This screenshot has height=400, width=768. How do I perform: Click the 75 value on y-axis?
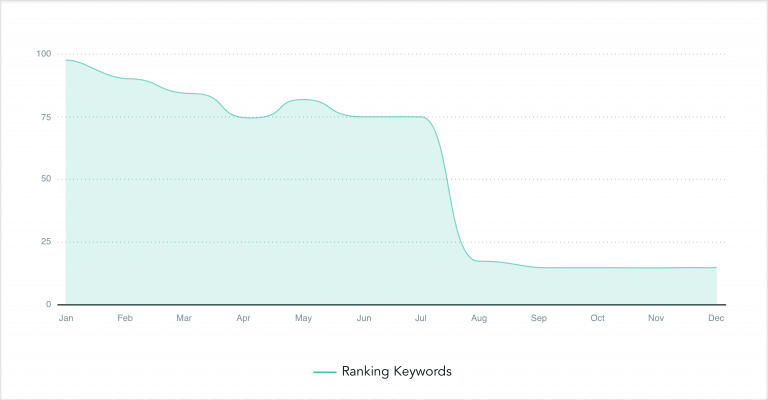(x=46, y=117)
